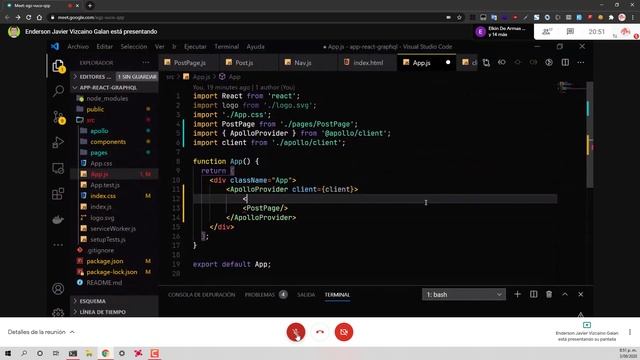
Task: Open Accounts icon in activity bar
Action: point(58,289)
